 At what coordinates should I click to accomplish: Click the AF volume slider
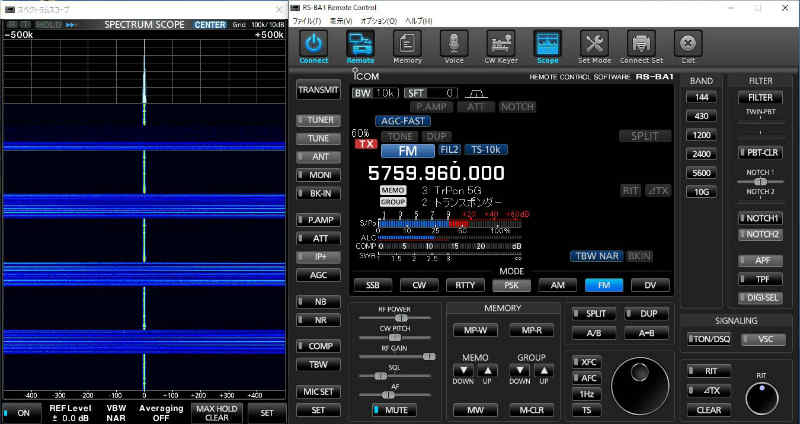tap(395, 395)
